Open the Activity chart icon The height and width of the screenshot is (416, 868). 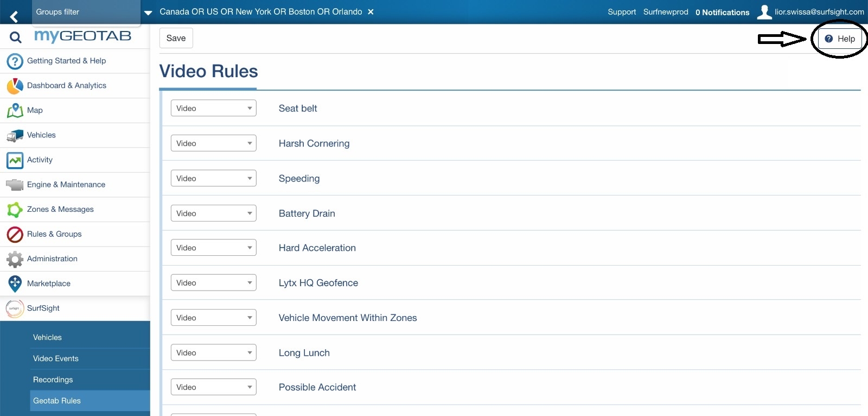(x=15, y=160)
